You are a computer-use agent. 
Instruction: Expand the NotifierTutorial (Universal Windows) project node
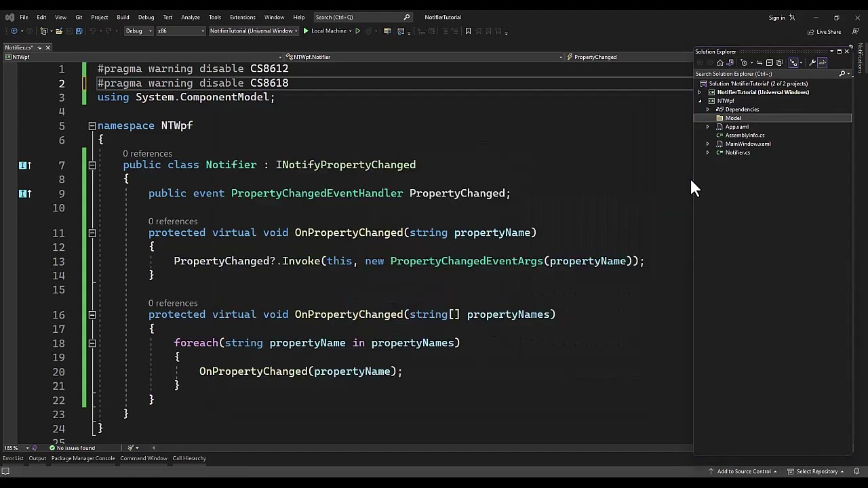click(x=700, y=92)
